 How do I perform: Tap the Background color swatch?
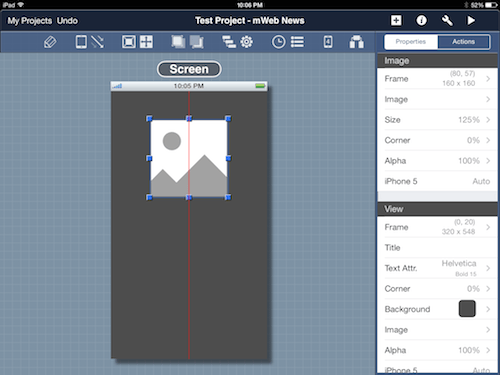467,309
